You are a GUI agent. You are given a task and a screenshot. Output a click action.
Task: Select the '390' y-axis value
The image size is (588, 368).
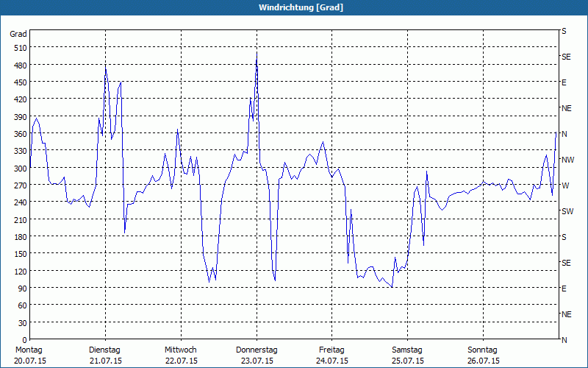pyautogui.click(x=21, y=117)
